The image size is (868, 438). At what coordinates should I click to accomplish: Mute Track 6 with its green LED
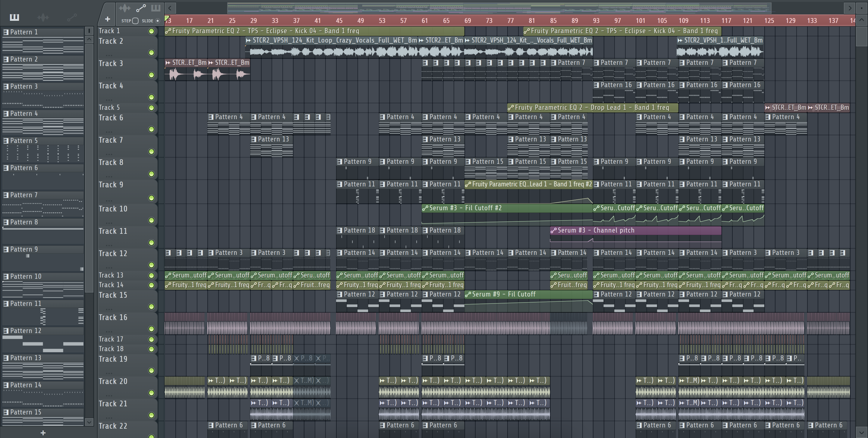tap(152, 129)
